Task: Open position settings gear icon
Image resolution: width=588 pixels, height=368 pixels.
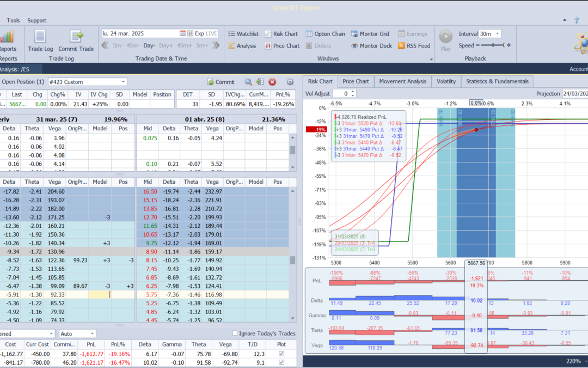Action: [290, 82]
